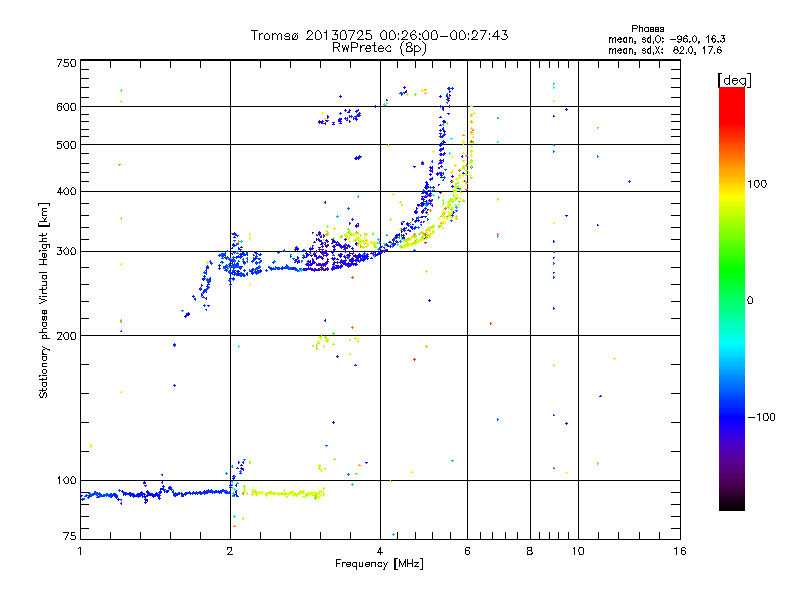Click the x-axis tick label '2'
The width and height of the screenshot is (800, 600).
(x=230, y=551)
